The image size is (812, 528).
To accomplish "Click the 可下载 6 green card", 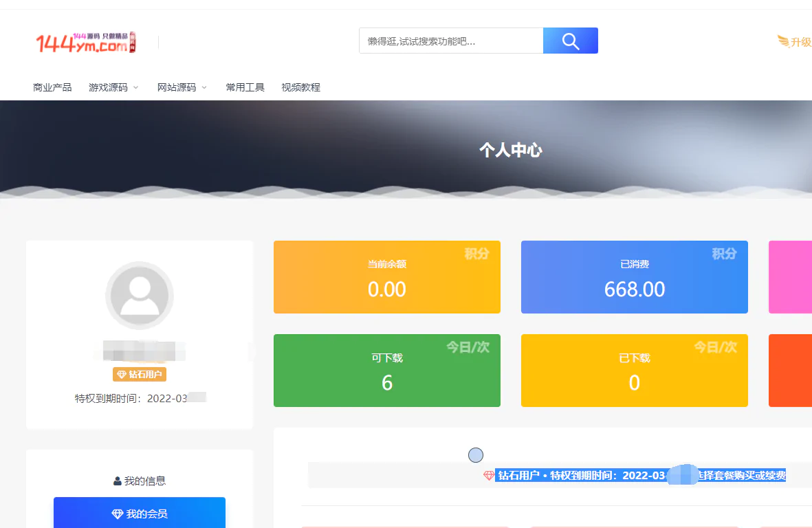I will click(x=387, y=371).
